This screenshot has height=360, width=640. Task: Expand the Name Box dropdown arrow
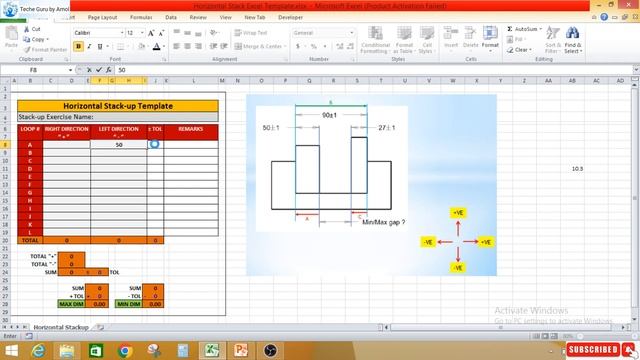tap(70, 70)
